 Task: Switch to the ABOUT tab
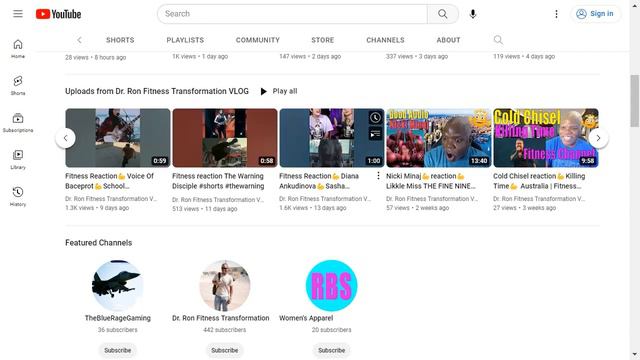pos(448,40)
